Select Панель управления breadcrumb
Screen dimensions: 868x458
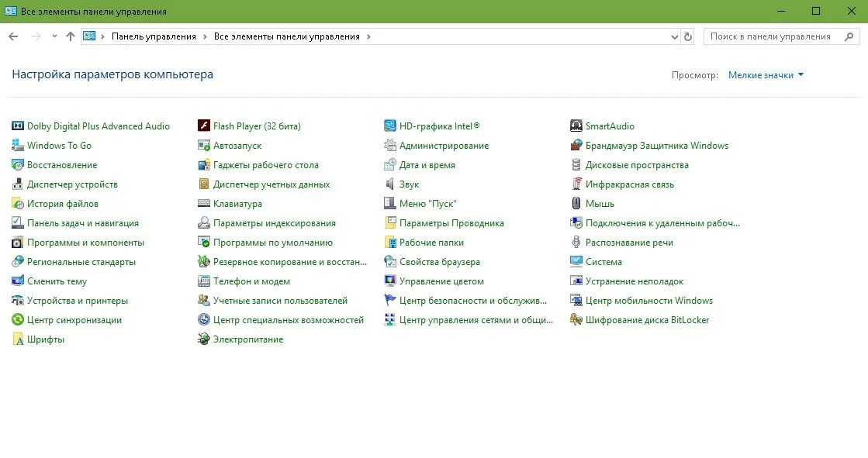coord(154,36)
